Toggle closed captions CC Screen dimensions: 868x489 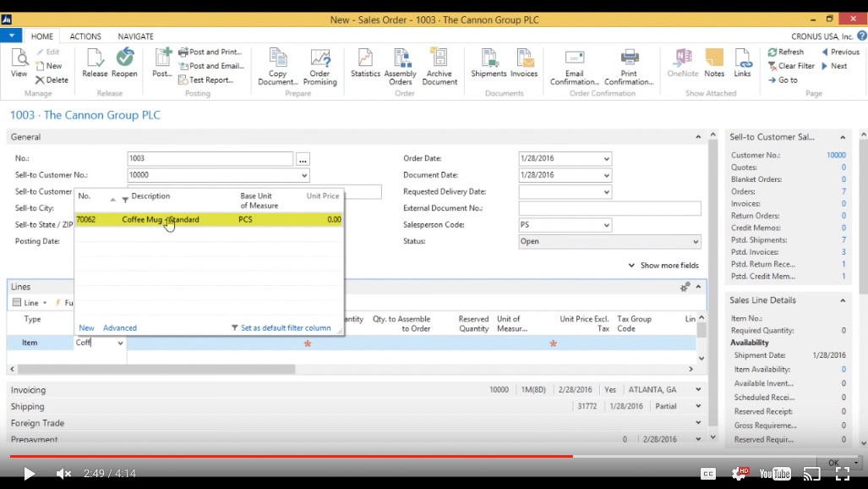(708, 474)
